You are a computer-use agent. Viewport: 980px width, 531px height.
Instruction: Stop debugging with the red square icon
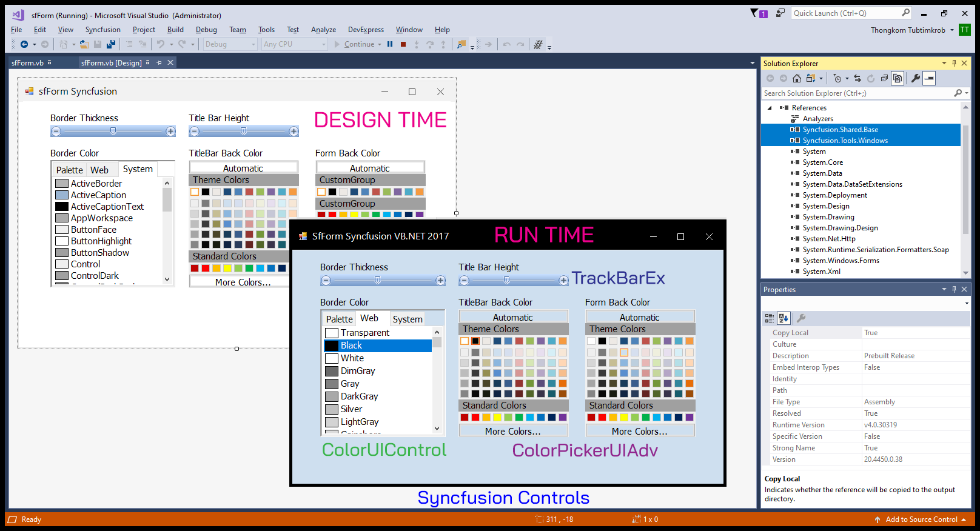click(403, 44)
